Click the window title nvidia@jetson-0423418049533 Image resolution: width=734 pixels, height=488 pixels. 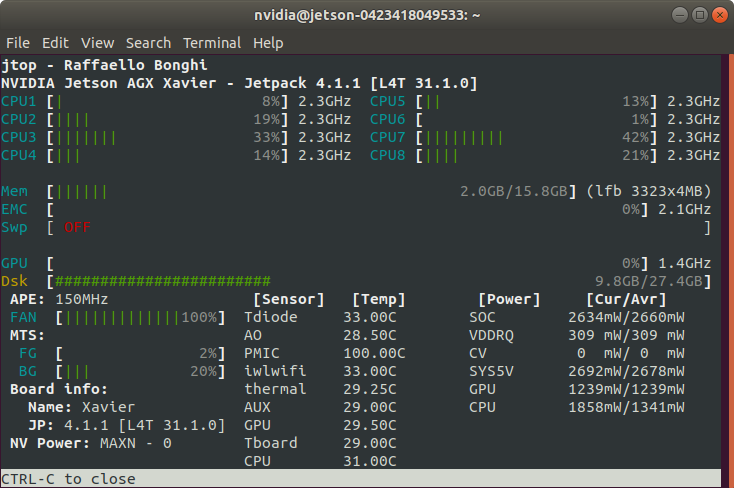pyautogui.click(x=367, y=15)
